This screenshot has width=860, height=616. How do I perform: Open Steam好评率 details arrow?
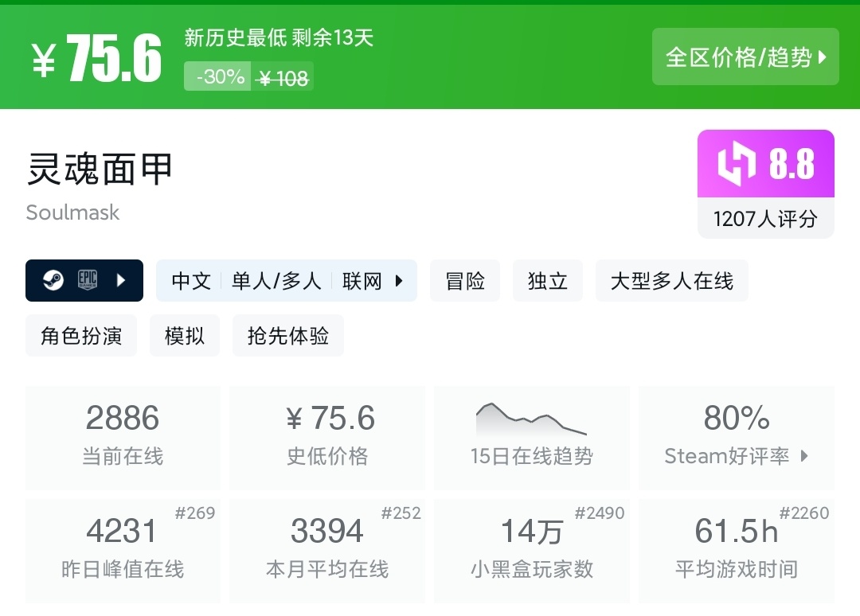(804, 456)
